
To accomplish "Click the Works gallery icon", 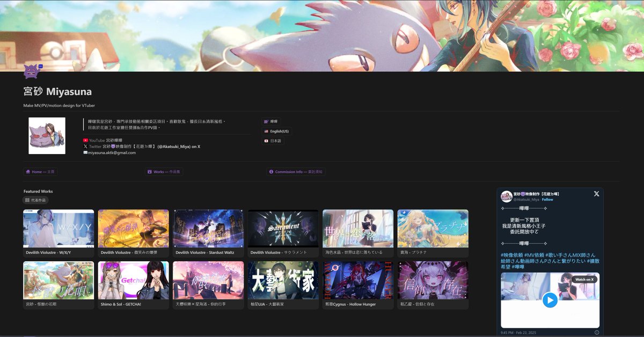I will [150, 172].
